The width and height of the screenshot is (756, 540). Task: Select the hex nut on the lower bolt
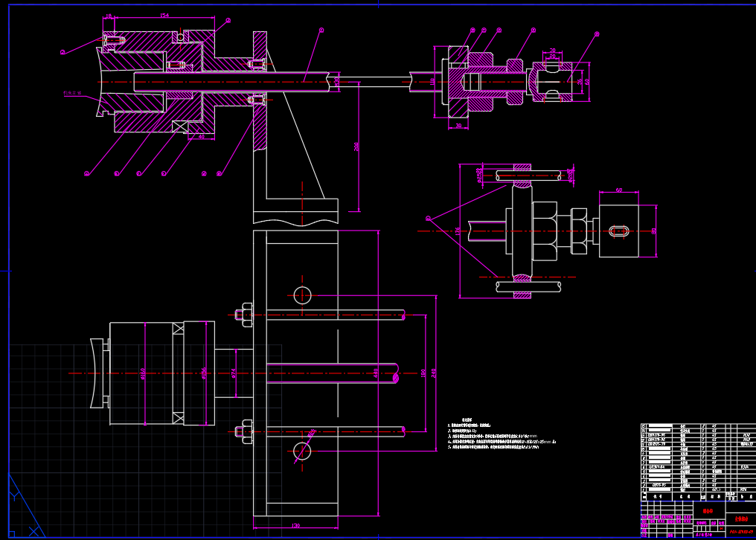(x=247, y=431)
